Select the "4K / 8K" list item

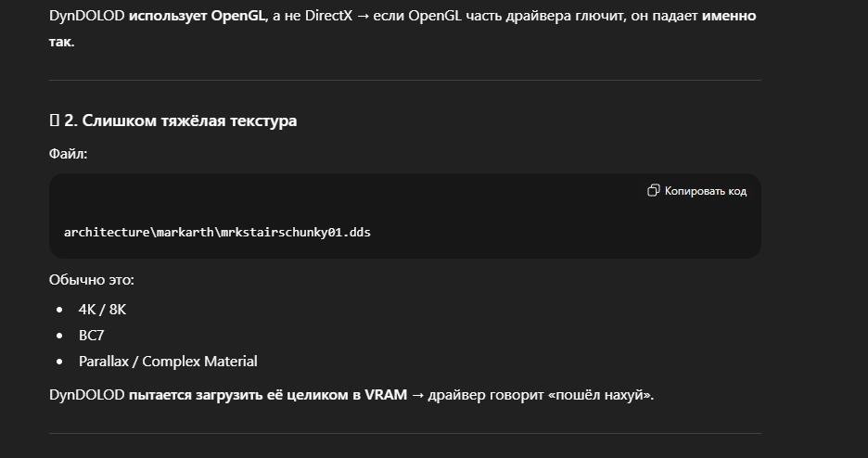coord(102,309)
